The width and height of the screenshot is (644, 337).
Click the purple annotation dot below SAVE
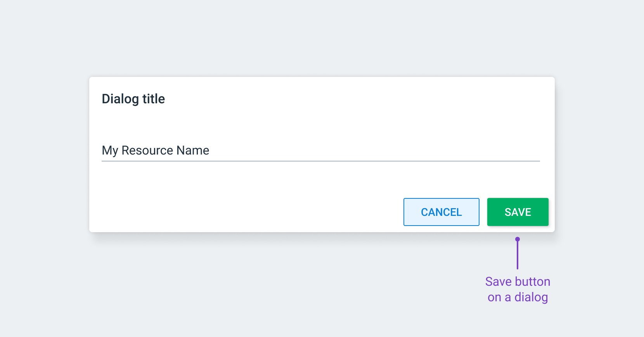517,239
